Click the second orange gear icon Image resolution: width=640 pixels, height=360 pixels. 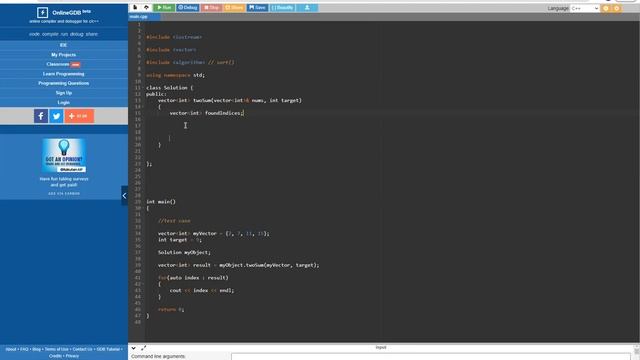click(617, 8)
